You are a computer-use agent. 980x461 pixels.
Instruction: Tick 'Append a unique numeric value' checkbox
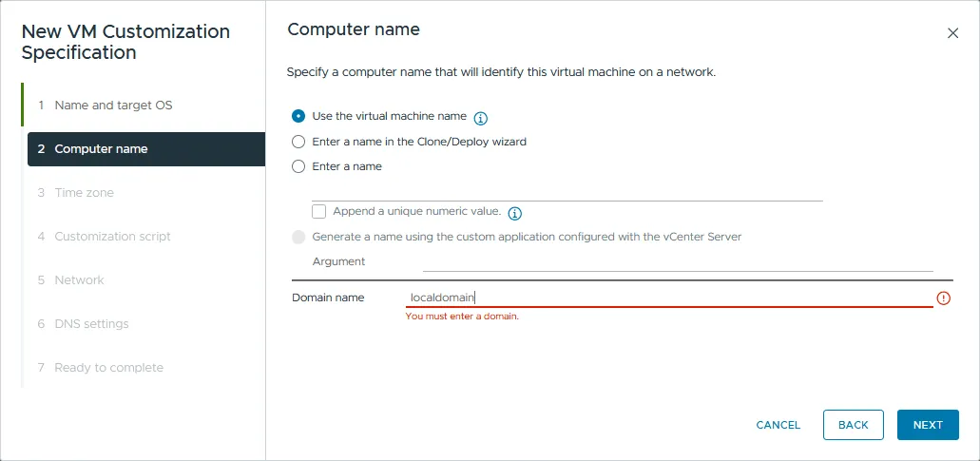coord(318,211)
